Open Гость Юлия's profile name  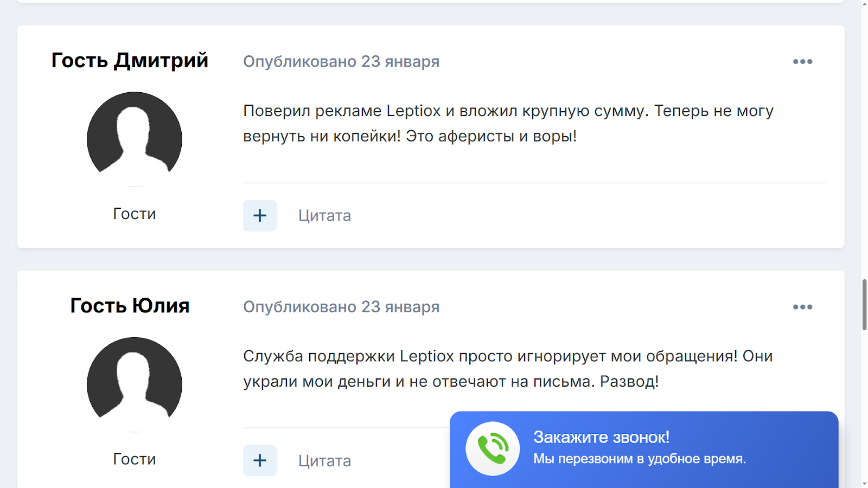pyautogui.click(x=130, y=305)
